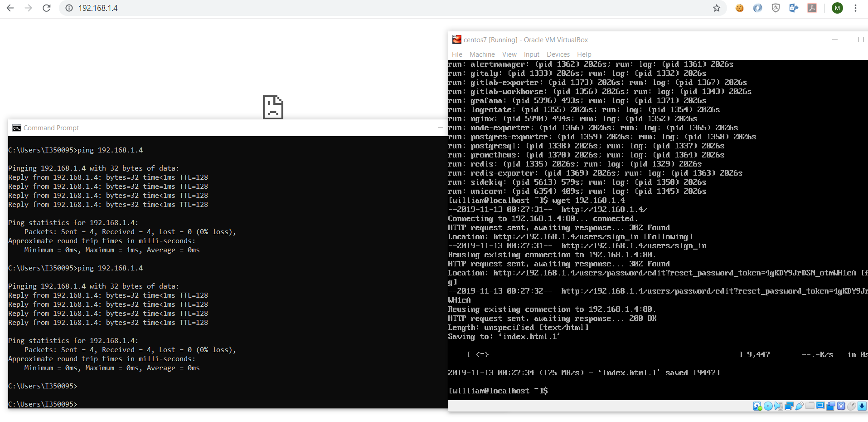Open the Devices menu in VirtualBox
Viewport: 868px width, 422px height.
tap(558, 54)
